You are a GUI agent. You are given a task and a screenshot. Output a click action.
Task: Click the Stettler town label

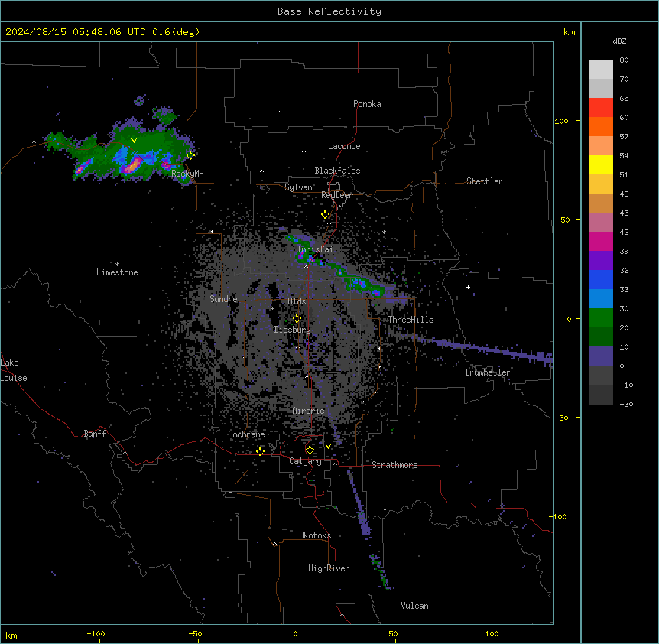pyautogui.click(x=484, y=181)
